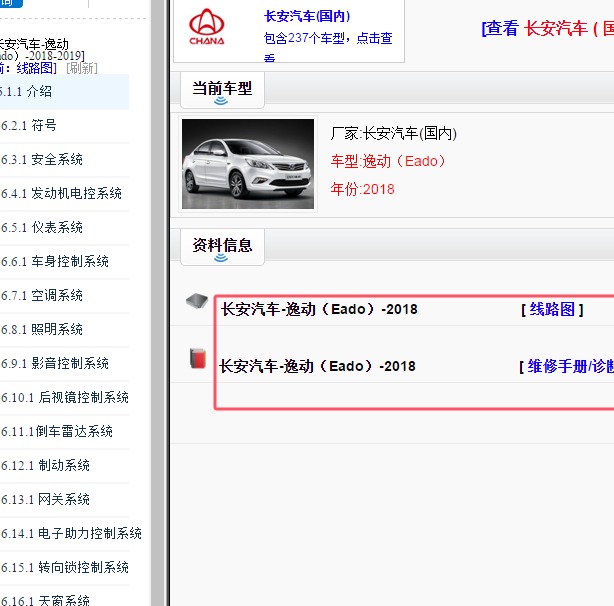
Task: Collapse the 当前车型 section header
Action: 221,89
